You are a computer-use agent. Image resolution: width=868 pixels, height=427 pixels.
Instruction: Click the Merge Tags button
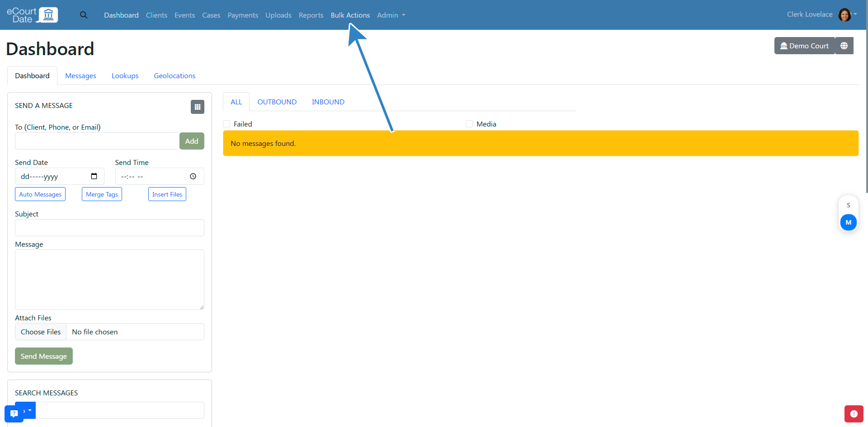[x=102, y=194]
